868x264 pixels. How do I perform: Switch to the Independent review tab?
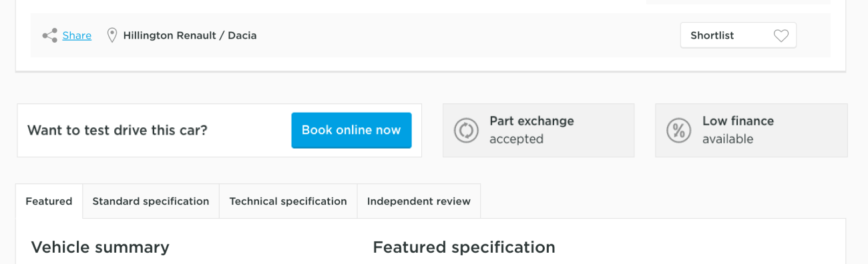[419, 201]
